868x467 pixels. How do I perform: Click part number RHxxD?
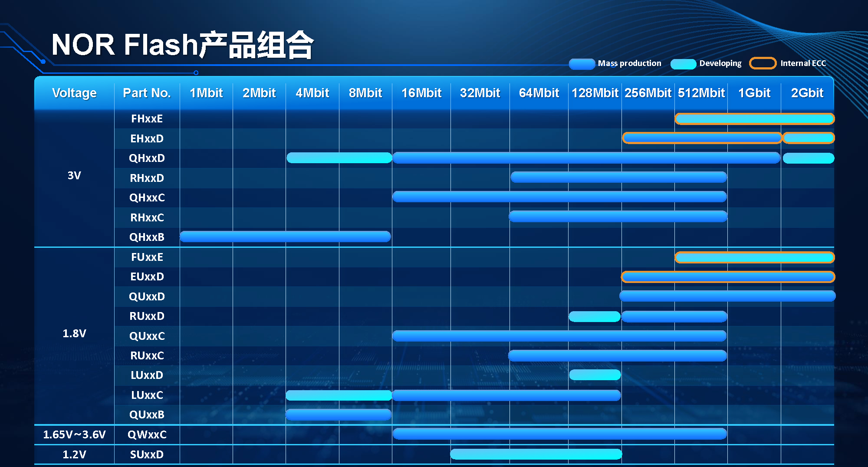click(x=147, y=178)
